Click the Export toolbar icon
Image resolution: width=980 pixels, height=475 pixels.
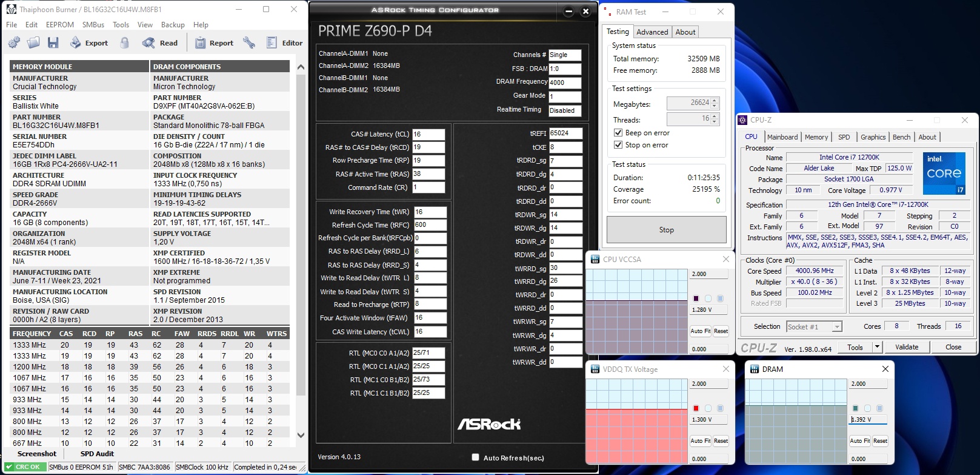[x=76, y=42]
